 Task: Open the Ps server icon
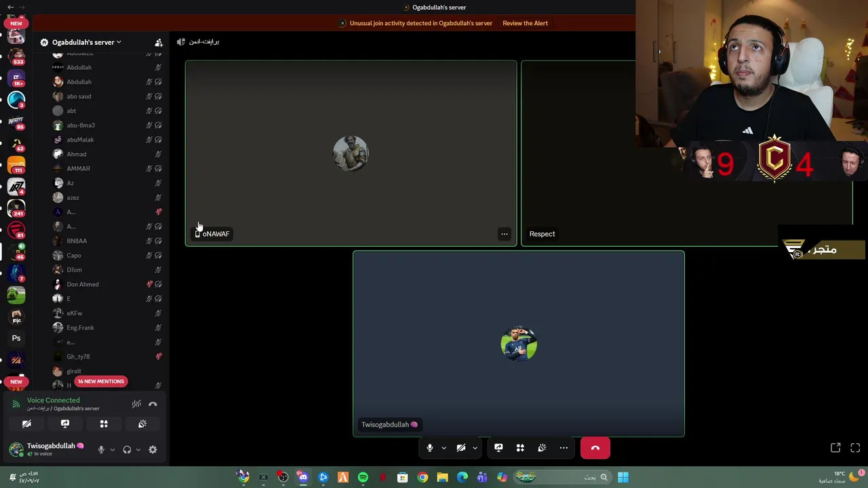16,338
